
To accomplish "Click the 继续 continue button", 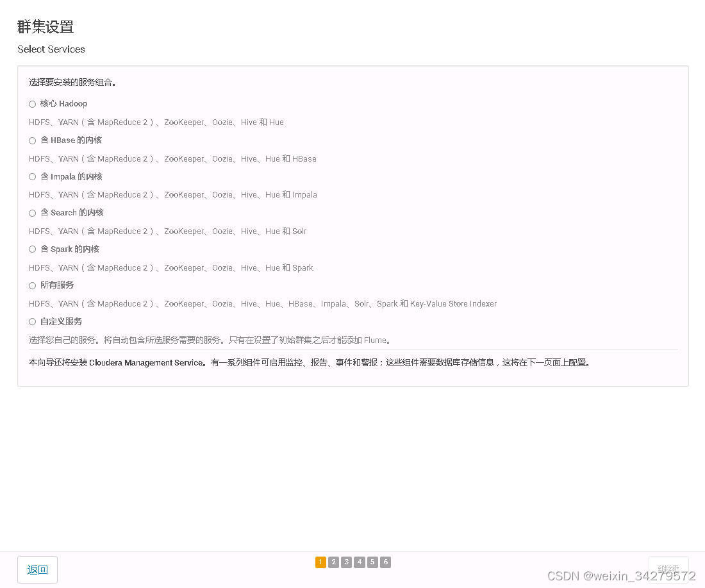I will click(x=668, y=569).
